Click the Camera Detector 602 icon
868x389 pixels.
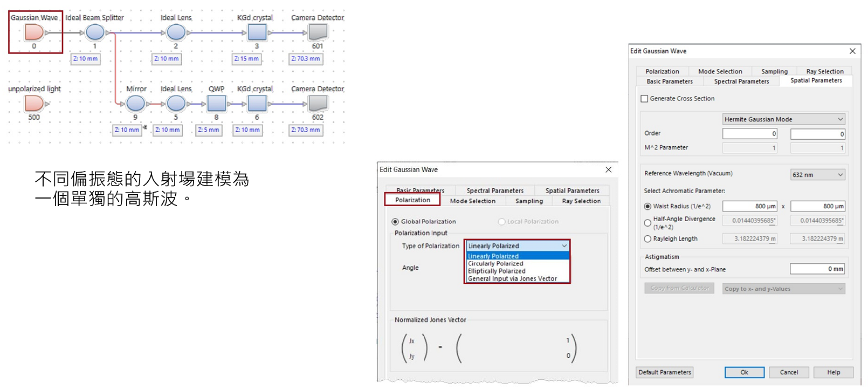[x=318, y=103]
